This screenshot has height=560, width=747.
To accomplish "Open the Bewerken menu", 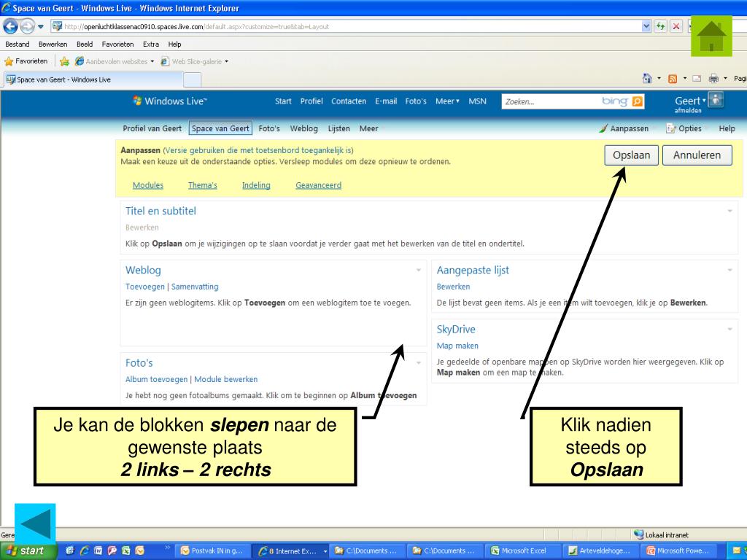I will coord(53,44).
